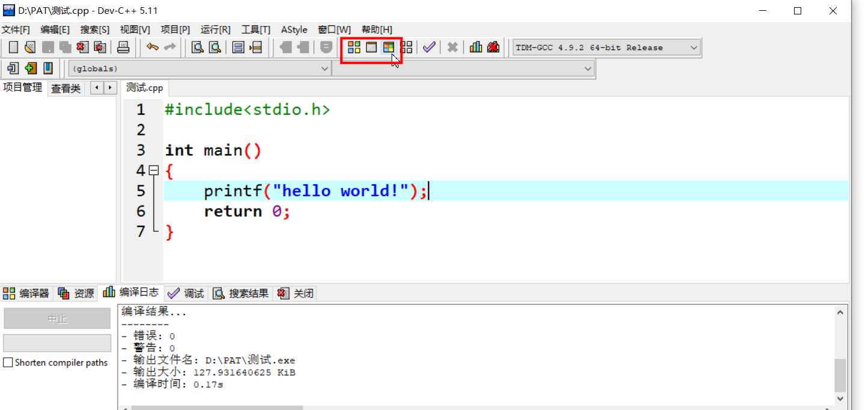868x410 pixels.
Task: Open the 视图[V] menu
Action: 135,30
